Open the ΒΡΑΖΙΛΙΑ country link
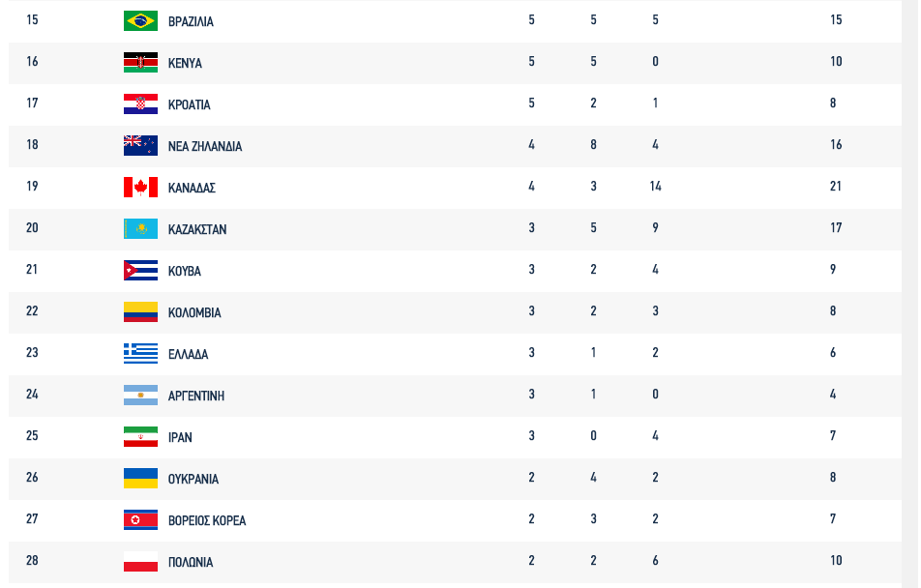921x588 pixels. 191,22
